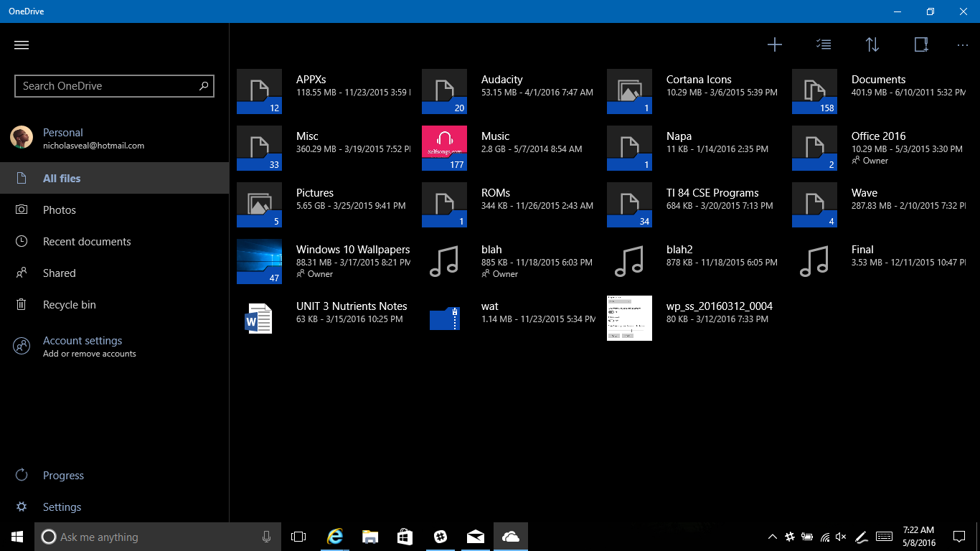
Task: Toggle the details pane icon
Action: pos(921,45)
